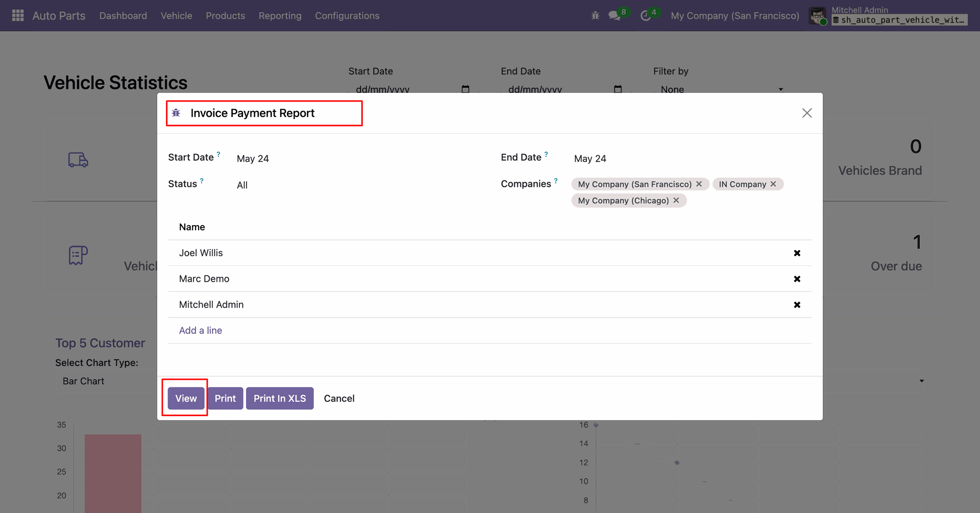
Task: Remove My Company (Chicago) tag
Action: (x=676, y=200)
